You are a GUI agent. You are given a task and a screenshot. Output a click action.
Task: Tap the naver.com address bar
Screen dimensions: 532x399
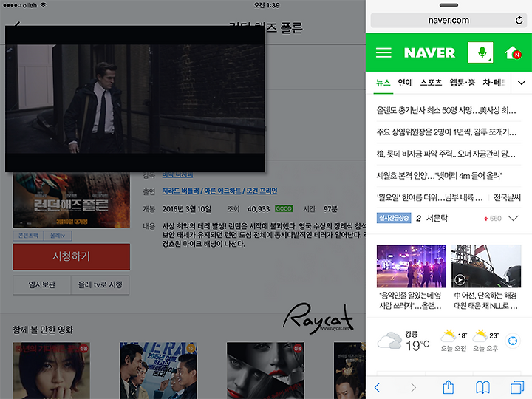click(x=449, y=21)
